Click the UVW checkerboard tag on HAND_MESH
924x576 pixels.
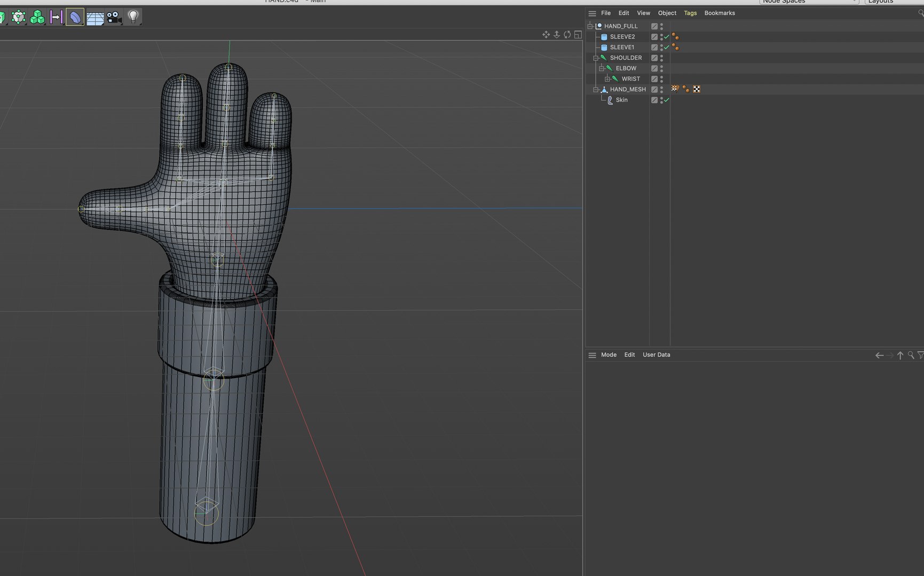697,89
